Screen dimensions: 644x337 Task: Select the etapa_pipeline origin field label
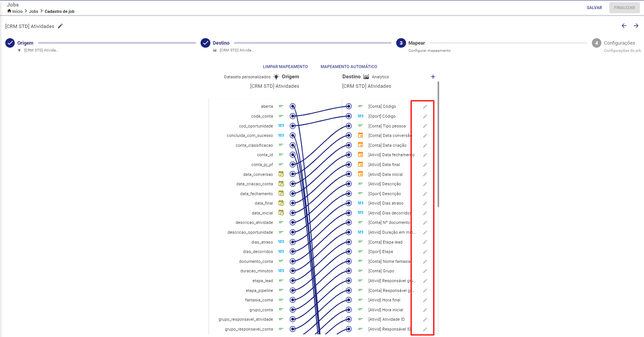(x=259, y=290)
